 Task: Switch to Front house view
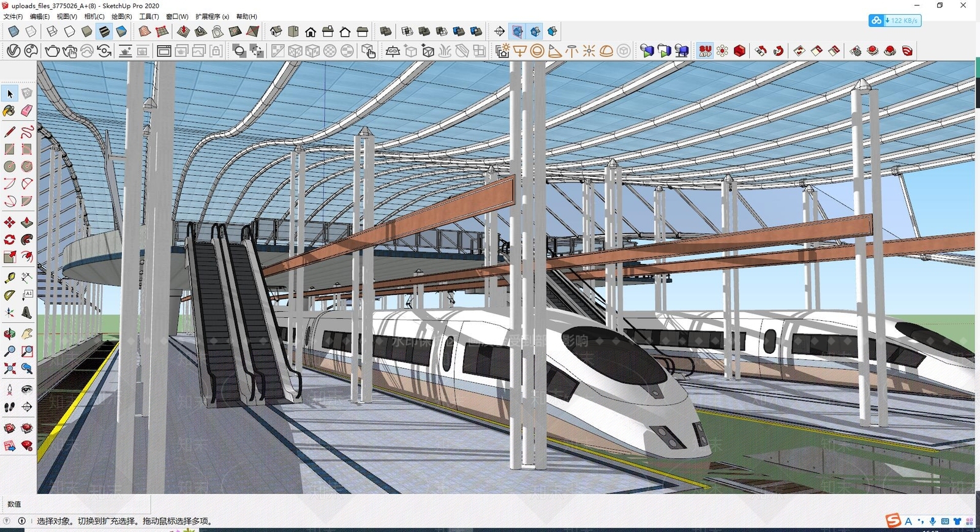[x=311, y=31]
